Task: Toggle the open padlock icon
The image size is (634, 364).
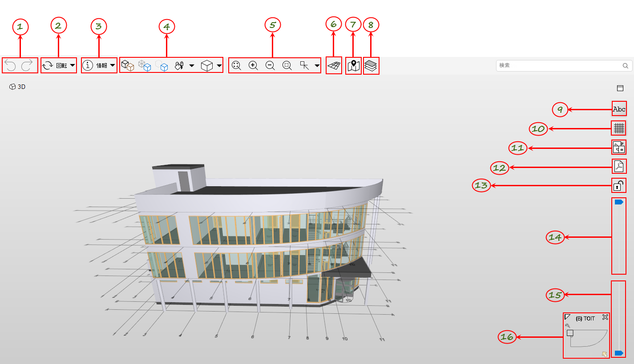Action: (619, 185)
